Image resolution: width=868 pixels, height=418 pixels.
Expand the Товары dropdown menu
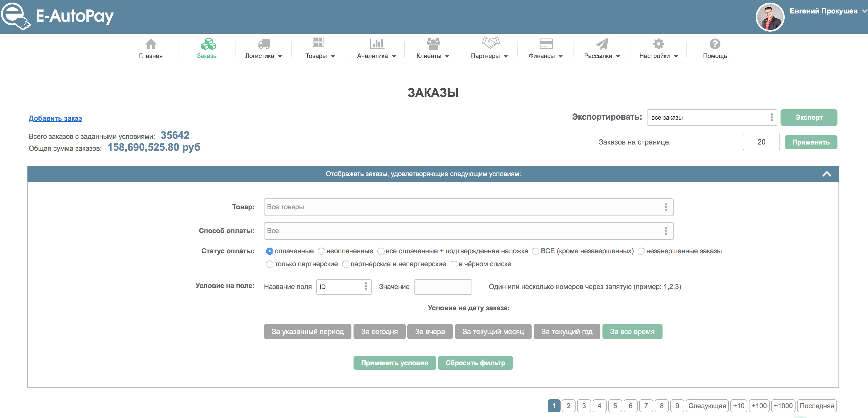pos(320,56)
